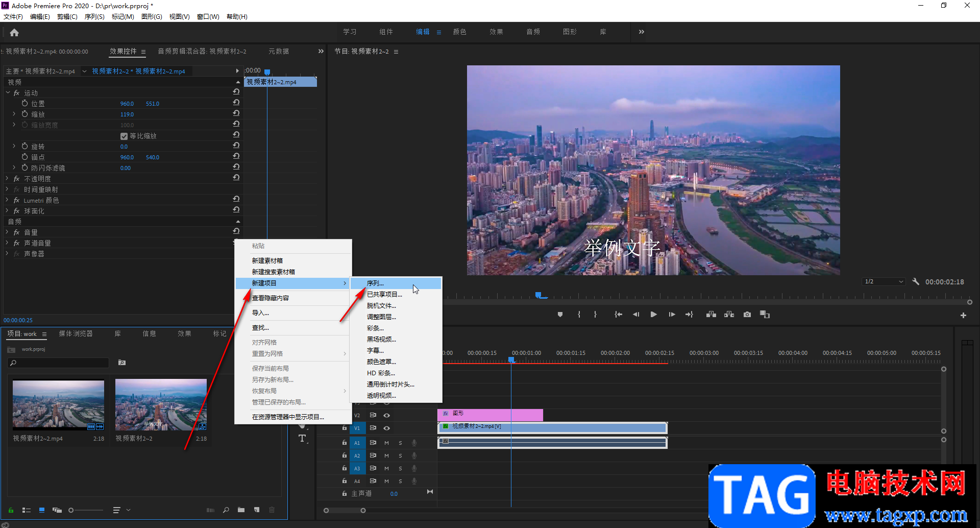Click the Export Frame camera icon

[x=747, y=315]
